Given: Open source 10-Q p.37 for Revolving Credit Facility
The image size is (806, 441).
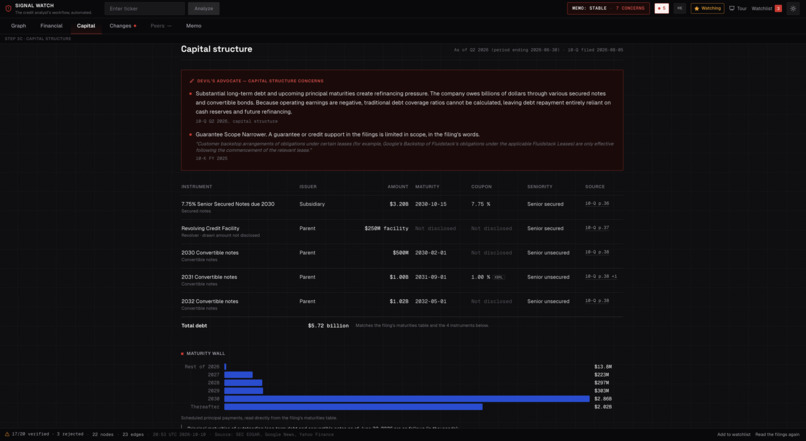Looking at the screenshot, I should point(597,228).
